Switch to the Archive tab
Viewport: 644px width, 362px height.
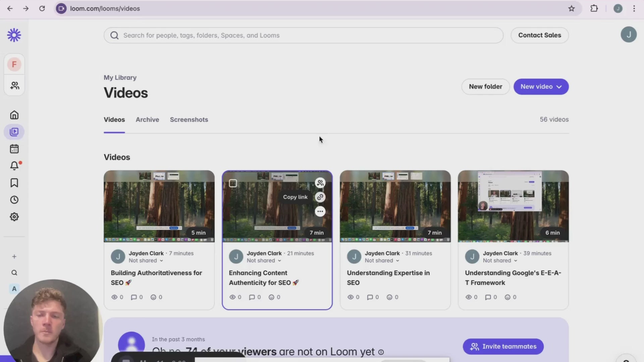coord(147,120)
